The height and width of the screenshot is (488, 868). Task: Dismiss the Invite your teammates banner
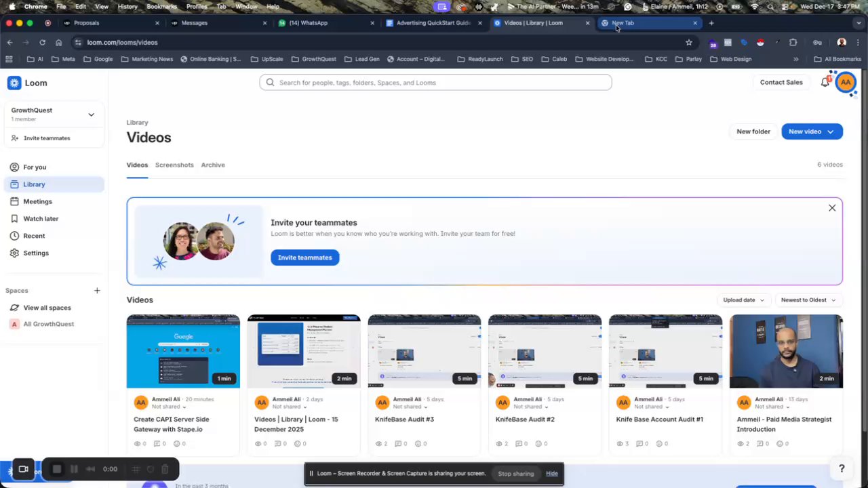coord(832,208)
